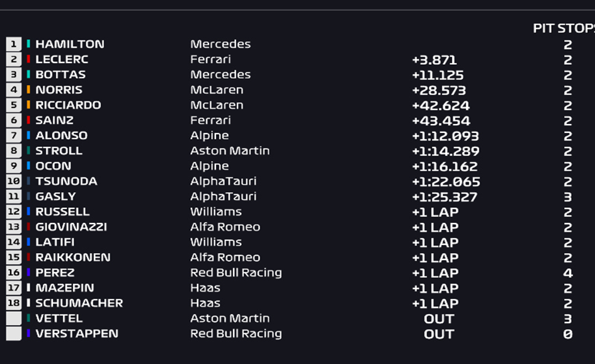Click the teal Mercedes color bar beside Bottas
Screen dimensions: 595x364
[28, 74]
